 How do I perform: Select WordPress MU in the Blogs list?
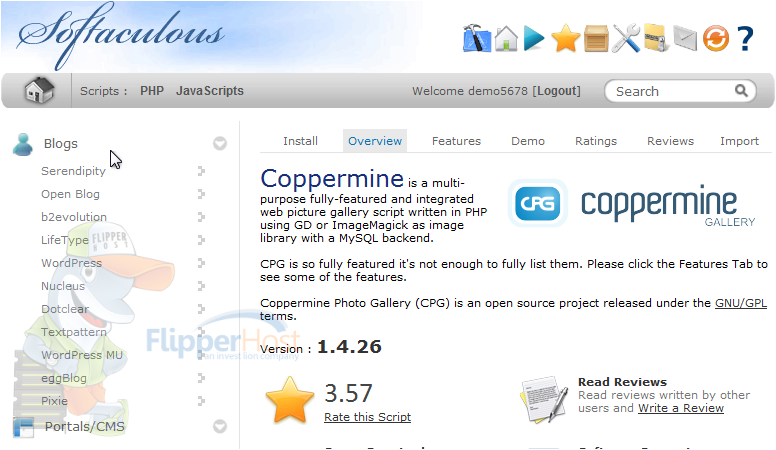click(82, 355)
